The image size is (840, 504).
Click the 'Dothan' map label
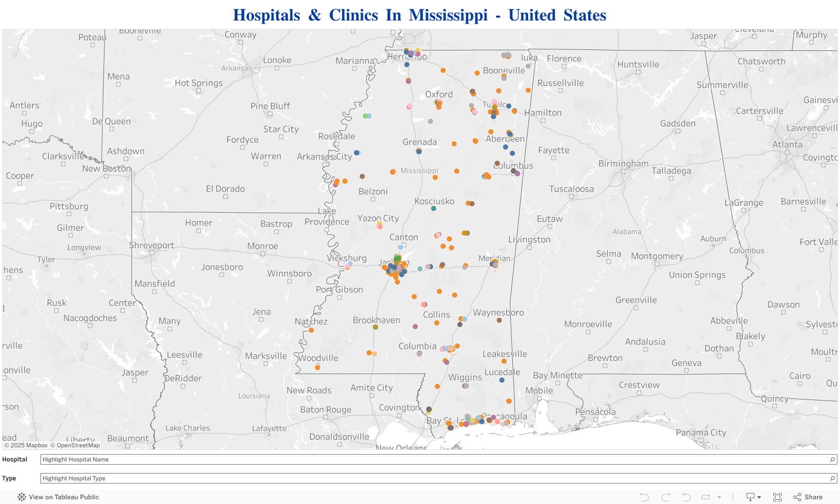[719, 349]
